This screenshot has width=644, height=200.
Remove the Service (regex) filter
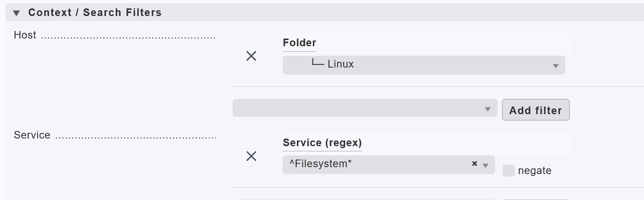click(x=251, y=156)
